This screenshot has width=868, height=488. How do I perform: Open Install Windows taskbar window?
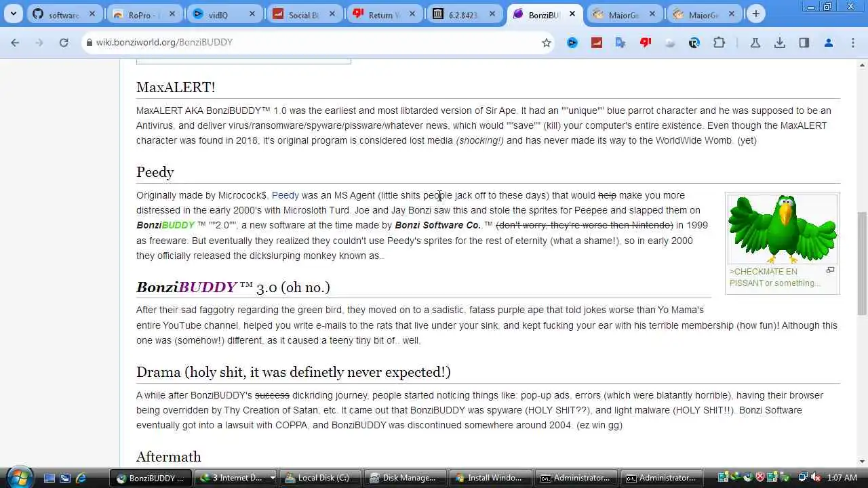pyautogui.click(x=491, y=478)
